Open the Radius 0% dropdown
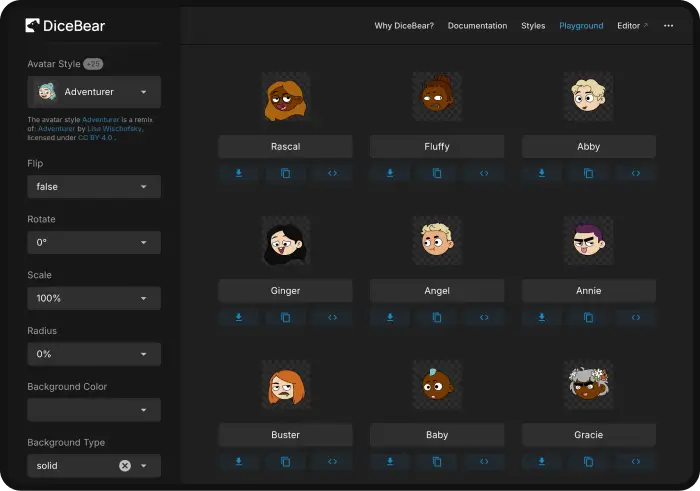This screenshot has height=491, width=700. point(94,354)
